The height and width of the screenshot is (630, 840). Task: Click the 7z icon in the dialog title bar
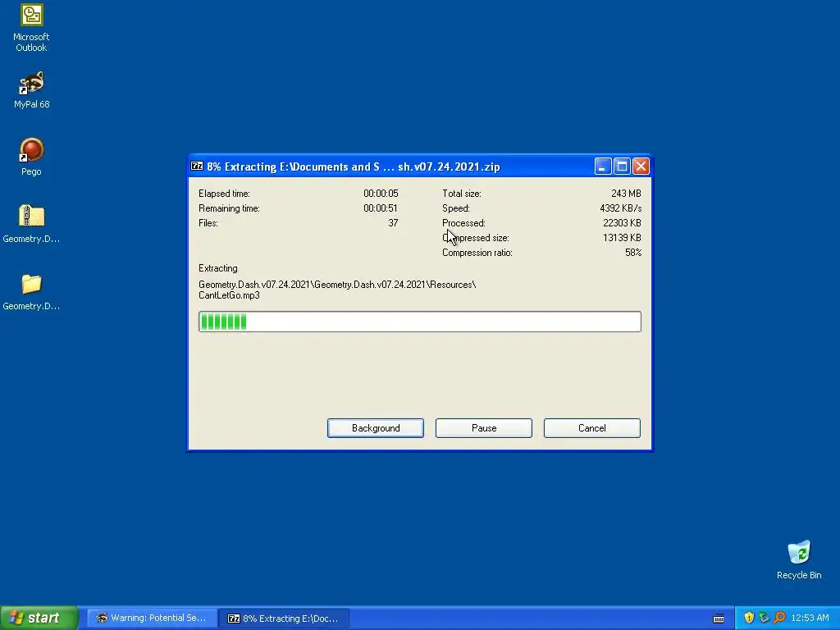(x=197, y=166)
